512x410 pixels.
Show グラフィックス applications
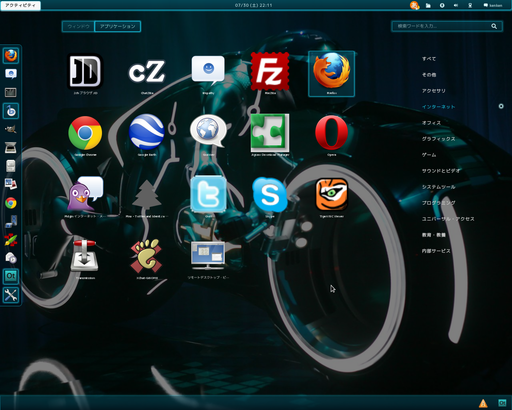[x=439, y=139]
